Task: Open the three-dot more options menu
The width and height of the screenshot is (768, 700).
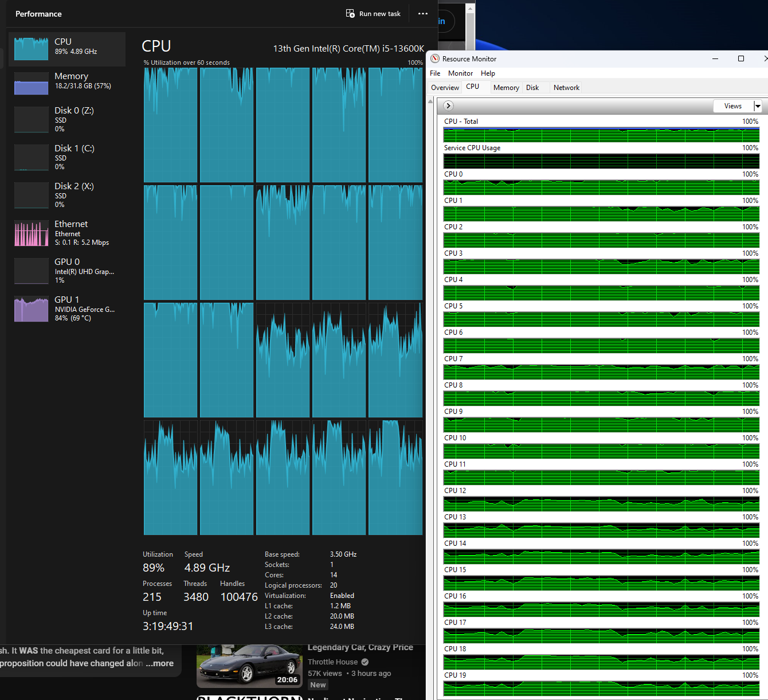Action: pyautogui.click(x=423, y=14)
